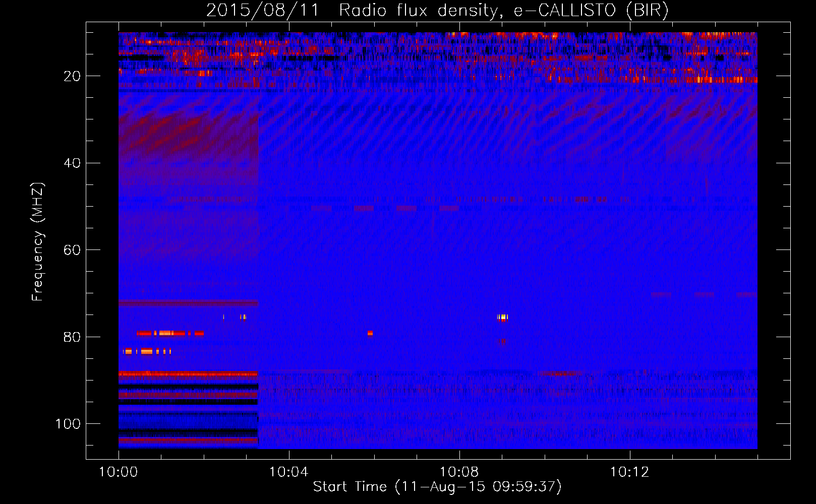The image size is (816, 504).
Task: Click the '10:12' time tick label
Action: tap(629, 472)
